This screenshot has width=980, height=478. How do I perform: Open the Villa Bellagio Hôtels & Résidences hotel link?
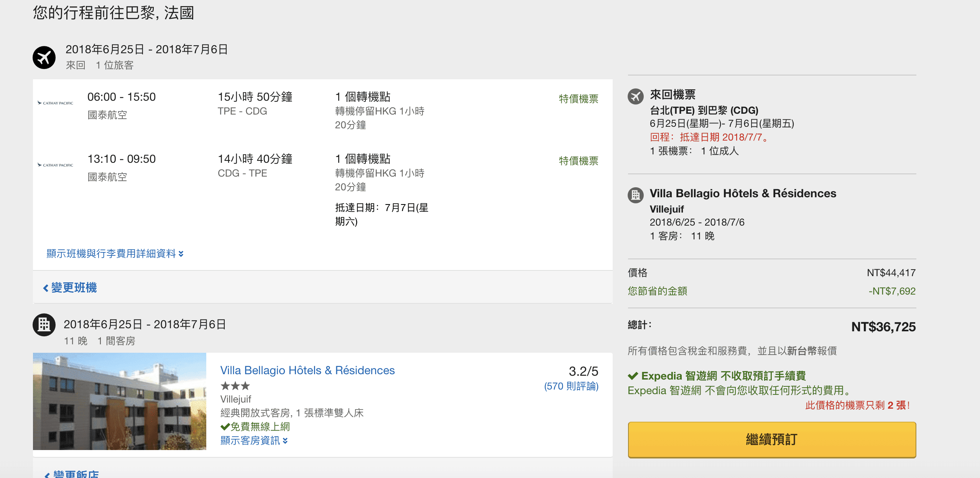point(307,370)
